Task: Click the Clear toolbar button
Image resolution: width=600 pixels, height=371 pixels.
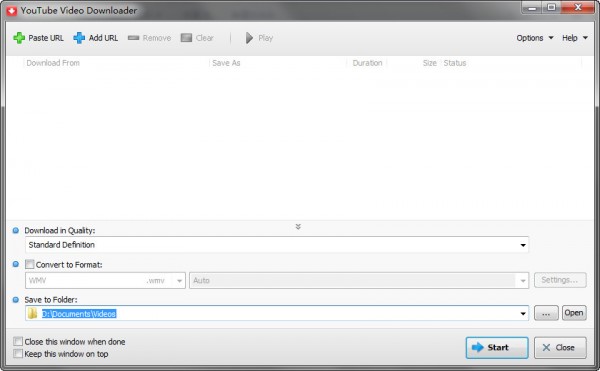Action: pyautogui.click(x=197, y=38)
